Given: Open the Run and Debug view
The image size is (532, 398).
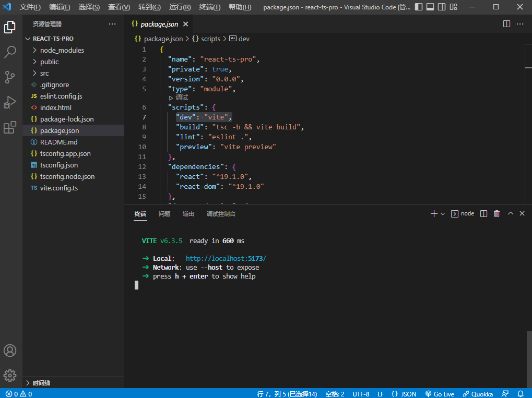Looking at the screenshot, I should coord(10,102).
